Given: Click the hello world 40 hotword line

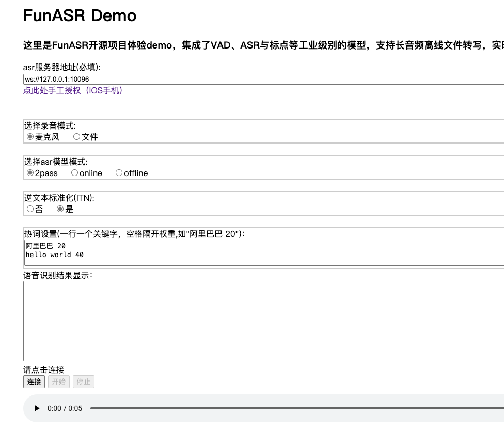Looking at the screenshot, I should click(x=55, y=255).
